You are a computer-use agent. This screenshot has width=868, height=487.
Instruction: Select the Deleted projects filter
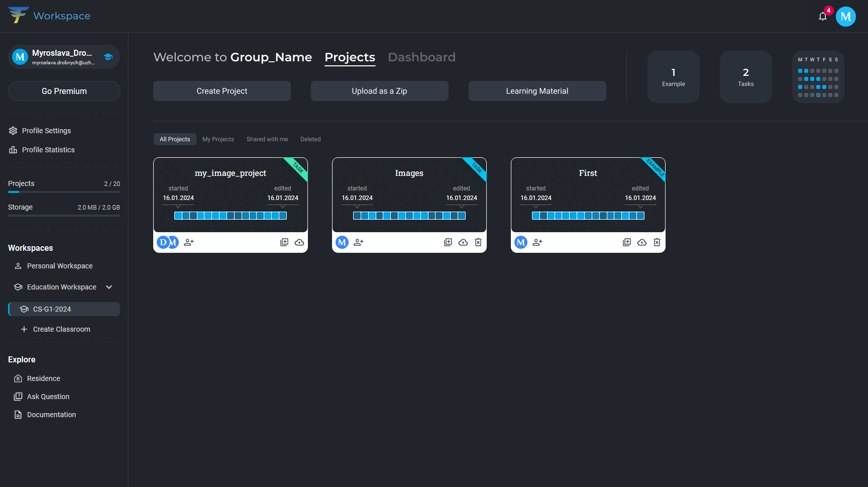tap(310, 139)
